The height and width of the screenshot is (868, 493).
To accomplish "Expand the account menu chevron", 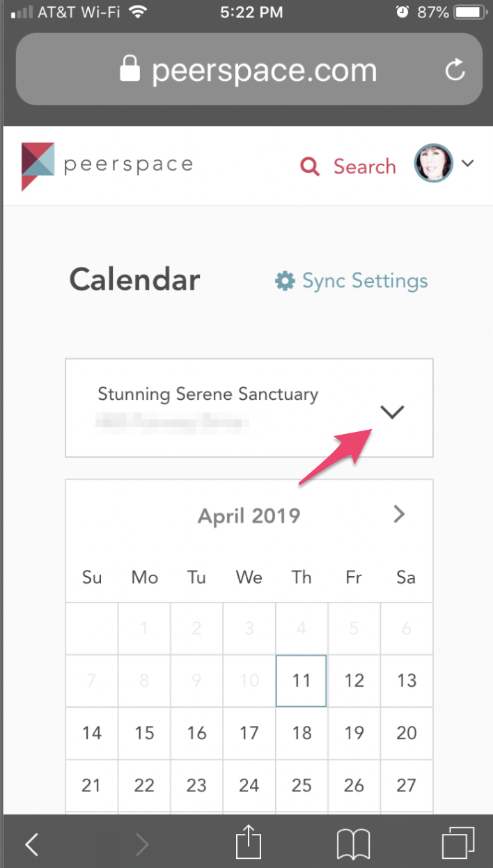I will (x=468, y=164).
